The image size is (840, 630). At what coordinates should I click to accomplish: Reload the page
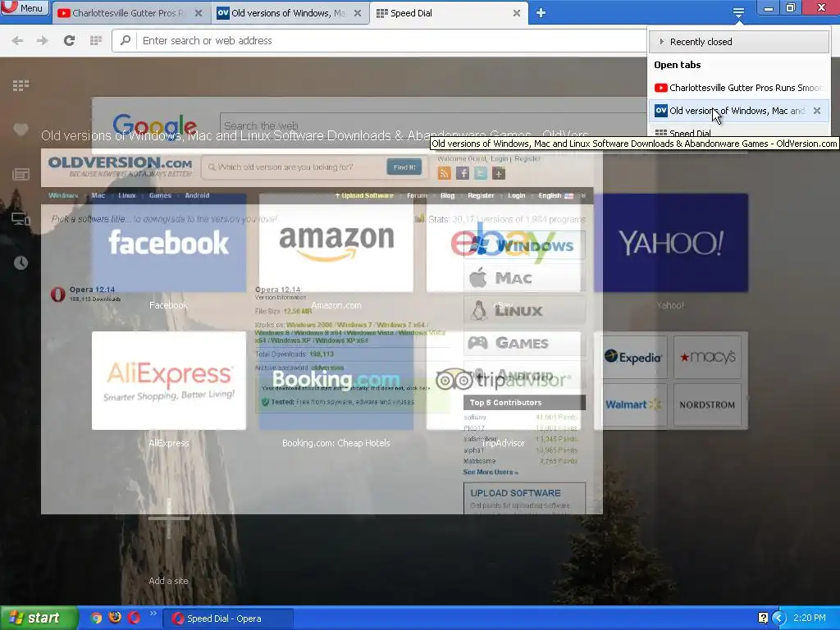[x=69, y=41]
